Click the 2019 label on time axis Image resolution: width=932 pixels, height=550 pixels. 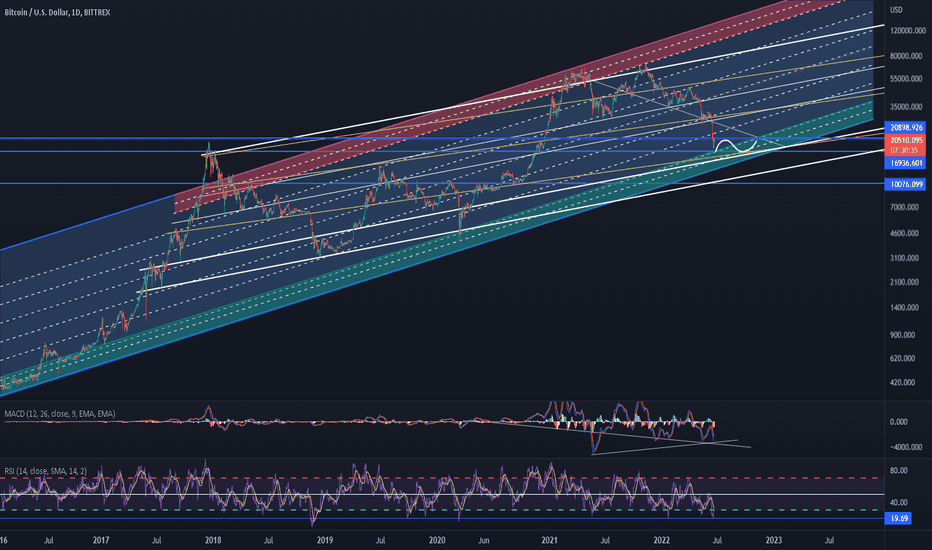click(x=325, y=540)
